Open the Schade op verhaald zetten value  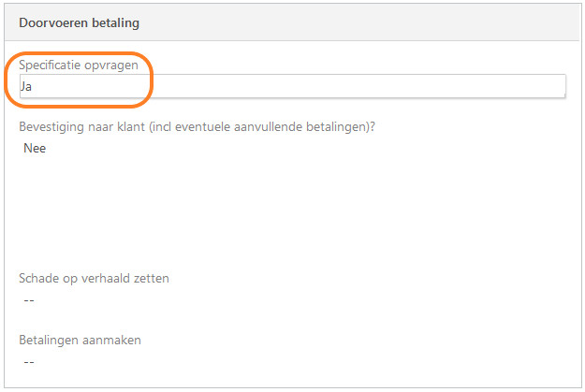pyautogui.click(x=29, y=300)
